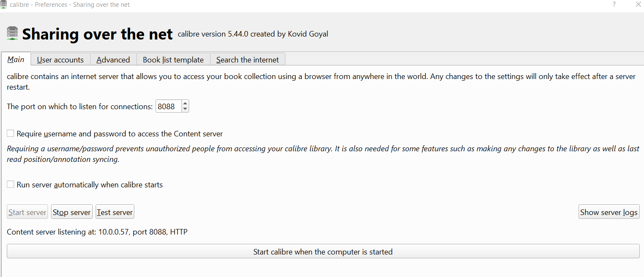Close the Preferences window
Image resolution: width=644 pixels, height=277 pixels.
point(638,5)
